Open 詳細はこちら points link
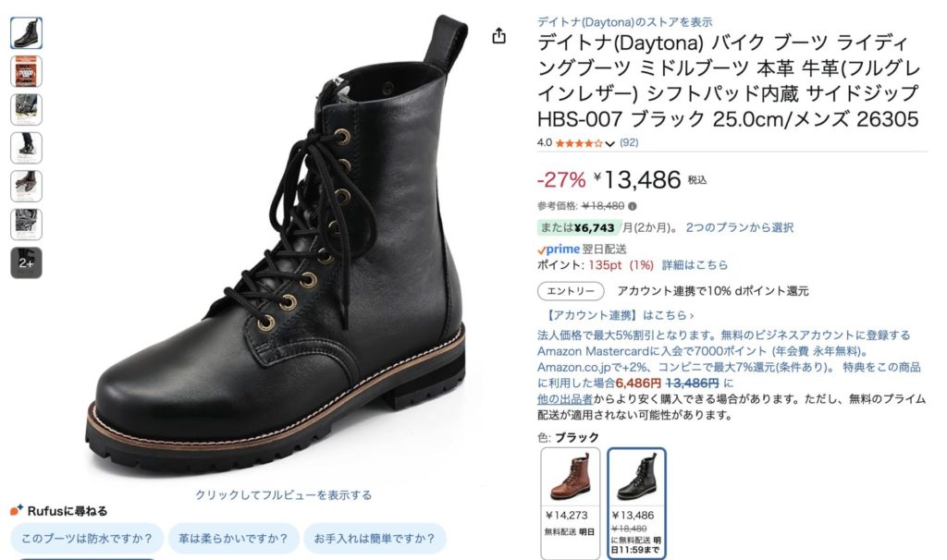This screenshot has width=947, height=560. point(695,265)
